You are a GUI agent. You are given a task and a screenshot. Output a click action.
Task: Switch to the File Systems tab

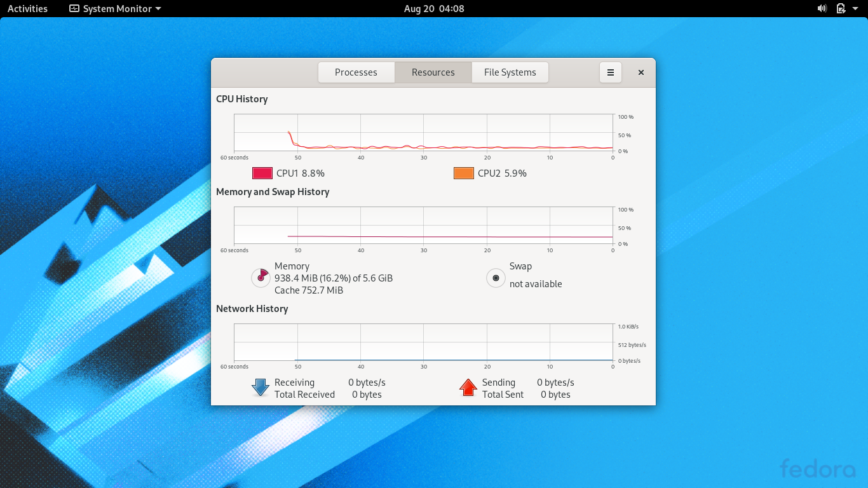click(x=510, y=72)
